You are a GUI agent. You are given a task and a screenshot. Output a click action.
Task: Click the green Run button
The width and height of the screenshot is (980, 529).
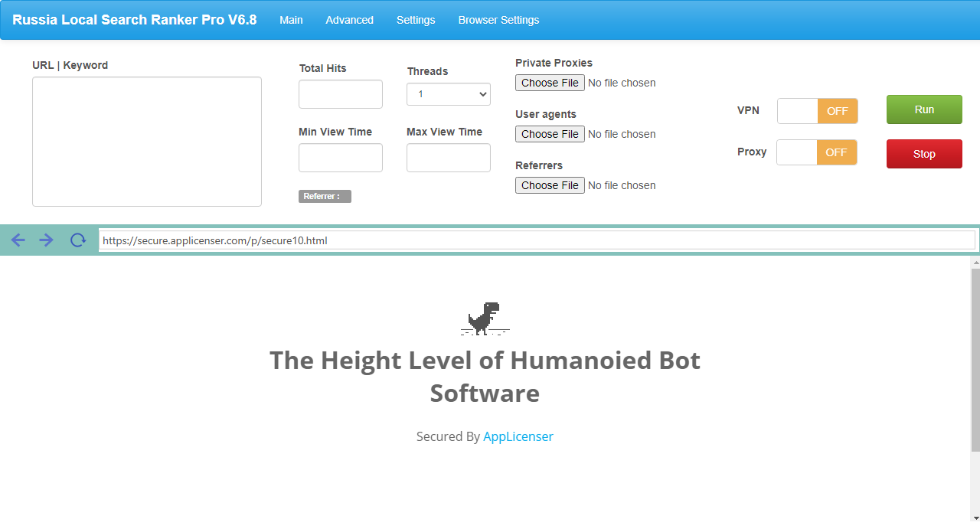coord(924,109)
